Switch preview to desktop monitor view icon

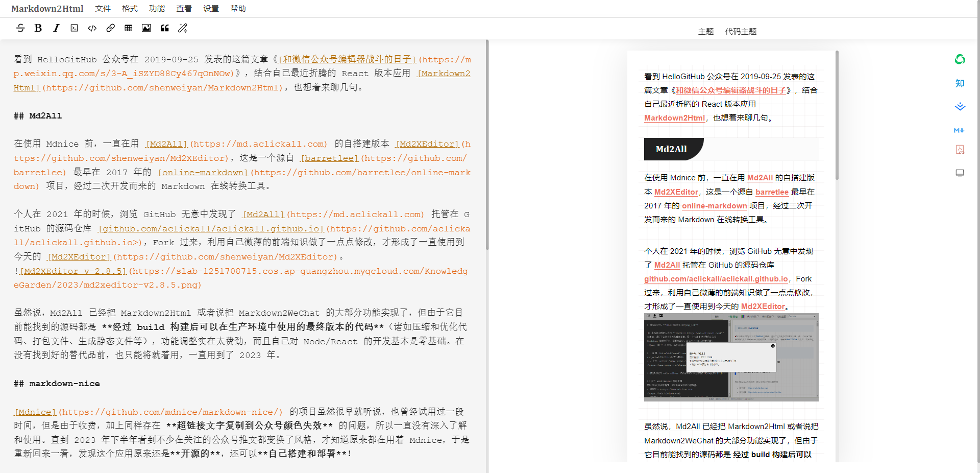point(960,173)
